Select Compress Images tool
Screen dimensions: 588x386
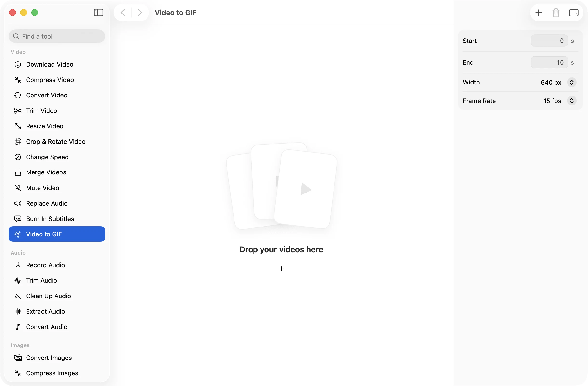[57, 373]
